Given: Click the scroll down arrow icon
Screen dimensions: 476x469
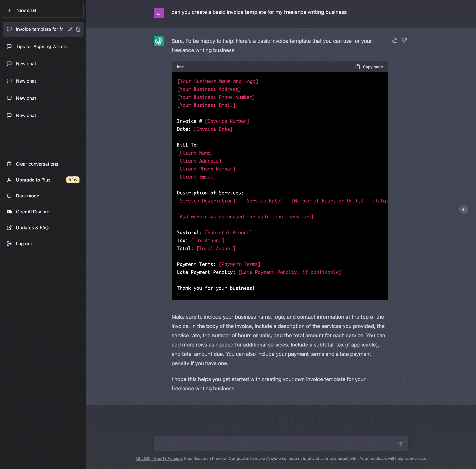Looking at the screenshot, I should pos(463,209).
